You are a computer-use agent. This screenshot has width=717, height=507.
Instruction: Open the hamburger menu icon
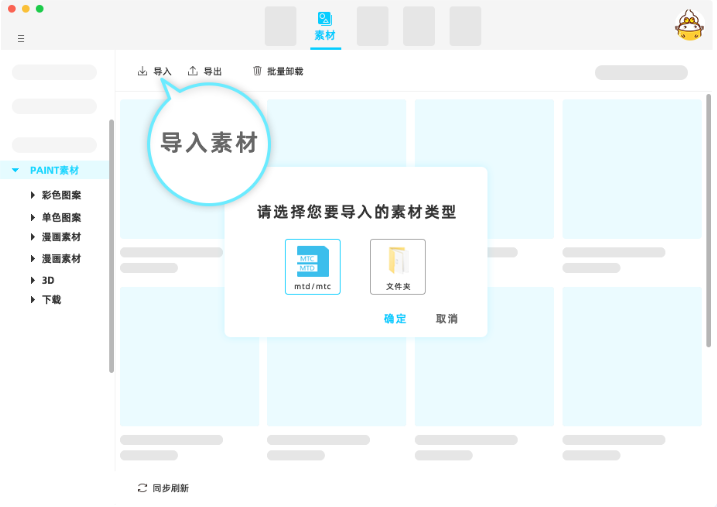(x=21, y=38)
